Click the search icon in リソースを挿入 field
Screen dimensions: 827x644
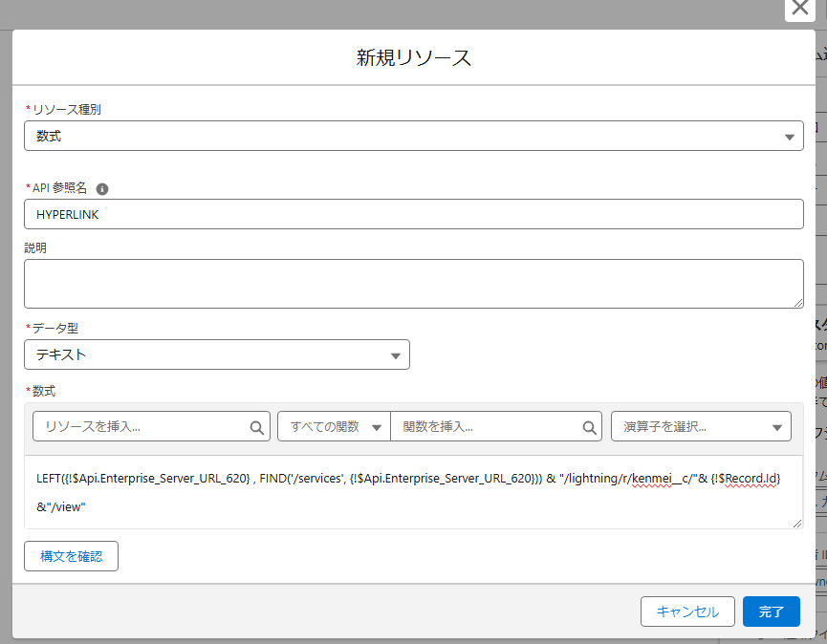(x=257, y=427)
